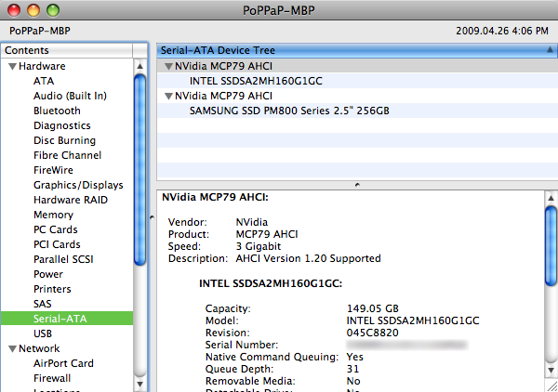Select AirPort Card under Network
This screenshot has width=558, height=392.
[x=63, y=363]
